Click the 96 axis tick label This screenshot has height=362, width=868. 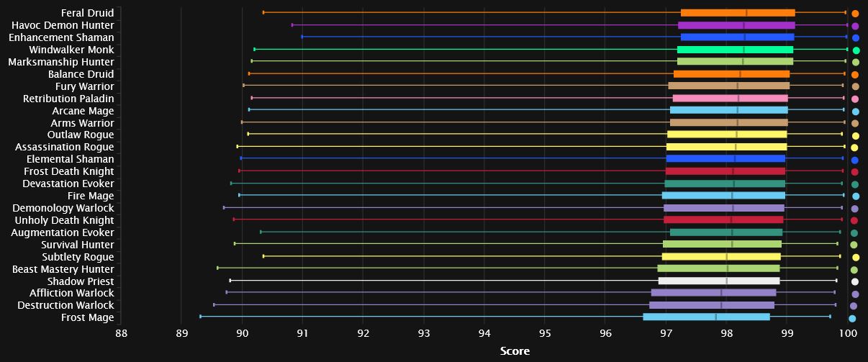click(606, 333)
